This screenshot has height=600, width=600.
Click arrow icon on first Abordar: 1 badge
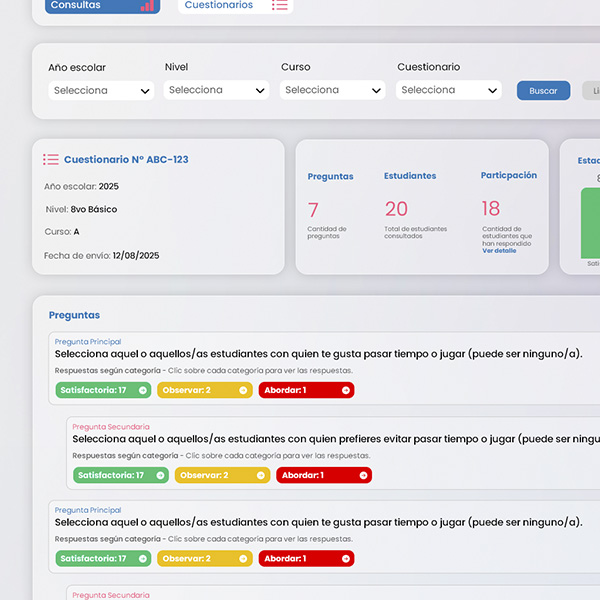coord(346,390)
